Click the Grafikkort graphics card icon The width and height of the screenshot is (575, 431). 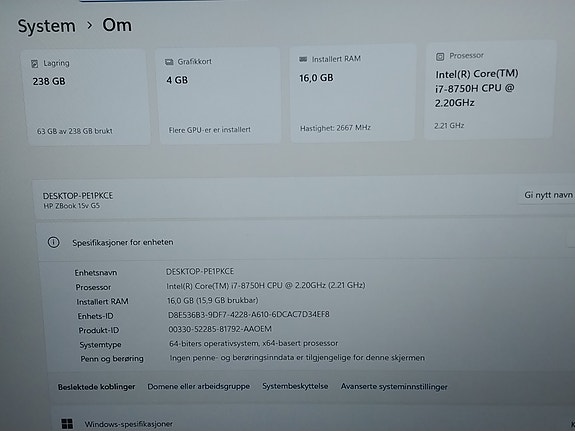[169, 62]
